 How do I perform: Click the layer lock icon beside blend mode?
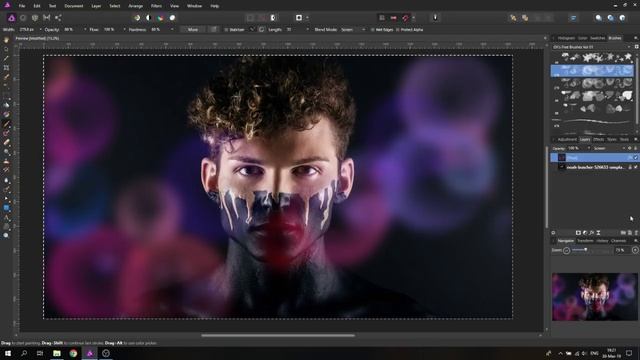[636, 149]
